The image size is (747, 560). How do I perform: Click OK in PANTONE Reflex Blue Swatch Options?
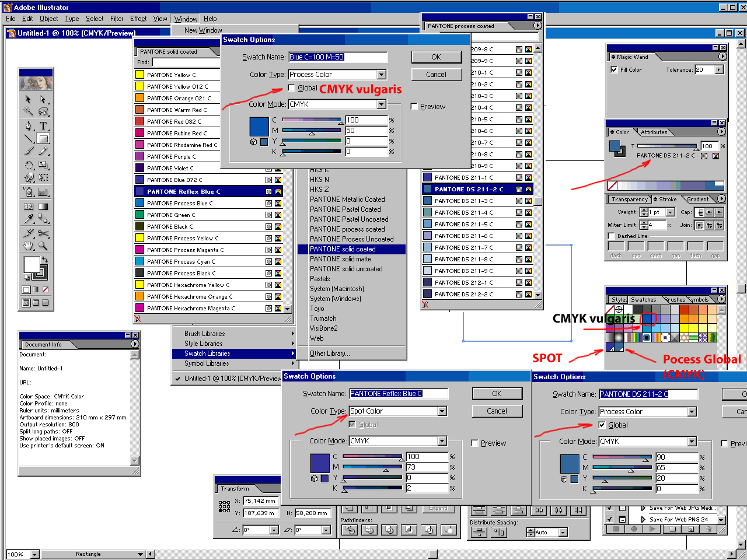(x=497, y=394)
